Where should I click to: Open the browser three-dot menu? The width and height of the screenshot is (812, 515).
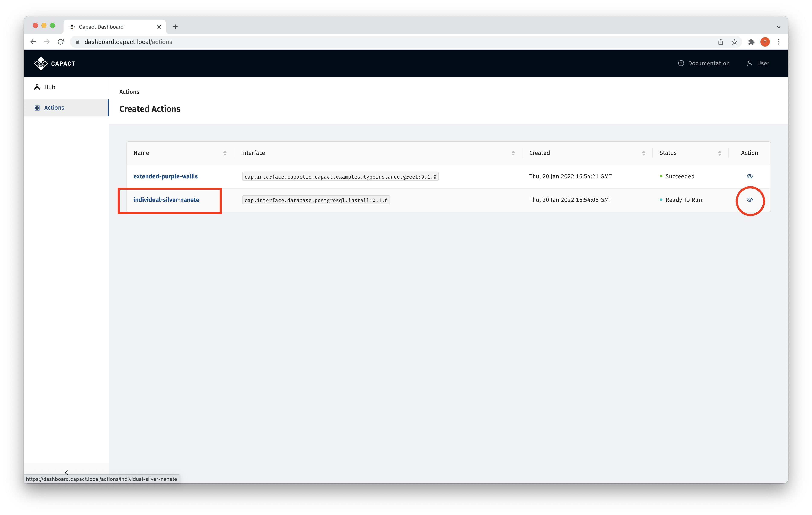[779, 42]
